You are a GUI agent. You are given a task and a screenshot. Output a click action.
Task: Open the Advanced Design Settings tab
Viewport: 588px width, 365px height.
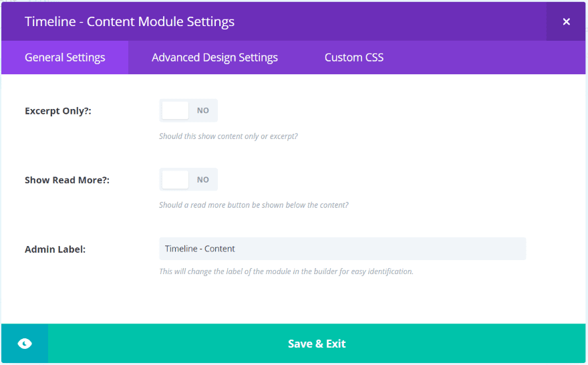click(x=214, y=57)
